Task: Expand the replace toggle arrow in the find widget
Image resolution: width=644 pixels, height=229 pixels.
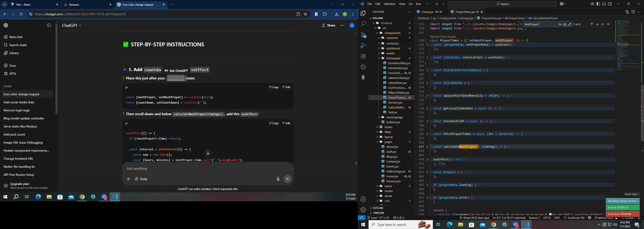Action: tap(521, 24)
